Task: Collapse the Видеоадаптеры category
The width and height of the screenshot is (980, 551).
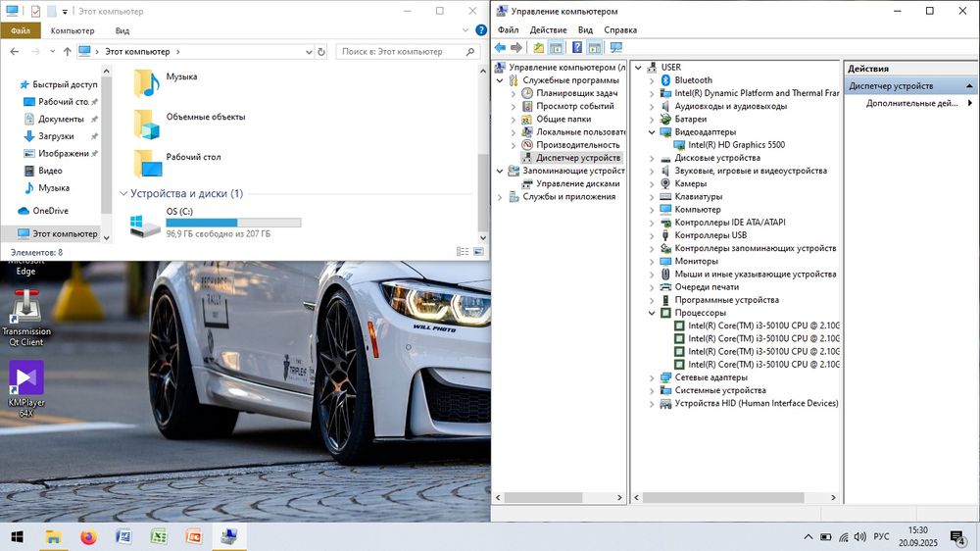Action: click(652, 132)
